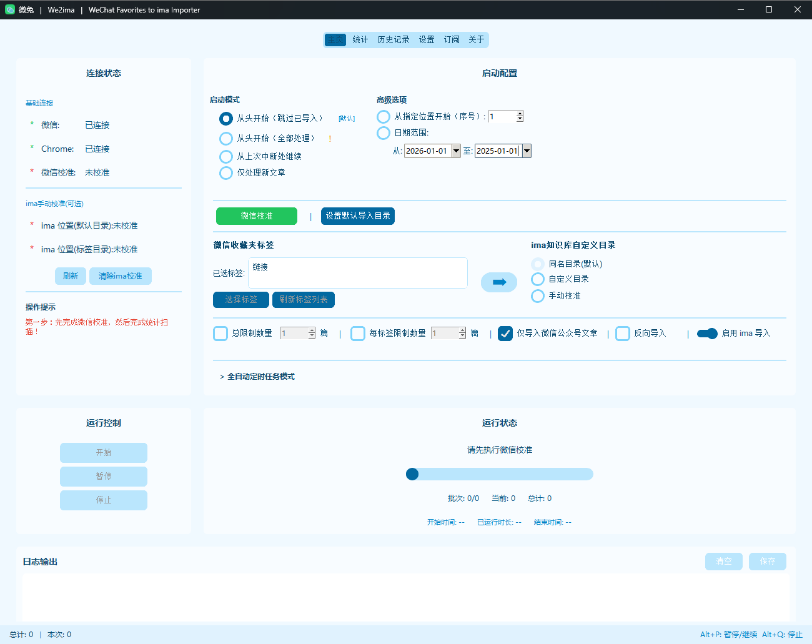Select the 从指定位置开始（序号）option
Image resolution: width=812 pixels, height=644 pixels.
point(384,117)
